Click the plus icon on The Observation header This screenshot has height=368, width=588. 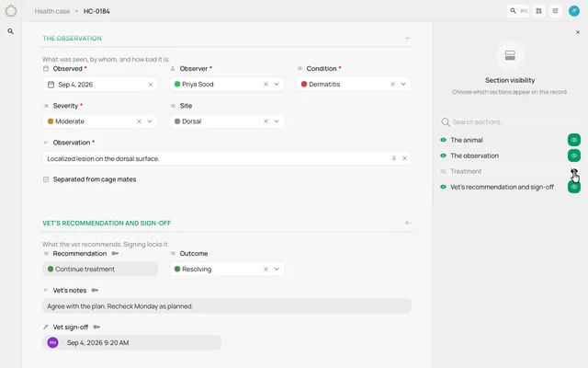(407, 38)
